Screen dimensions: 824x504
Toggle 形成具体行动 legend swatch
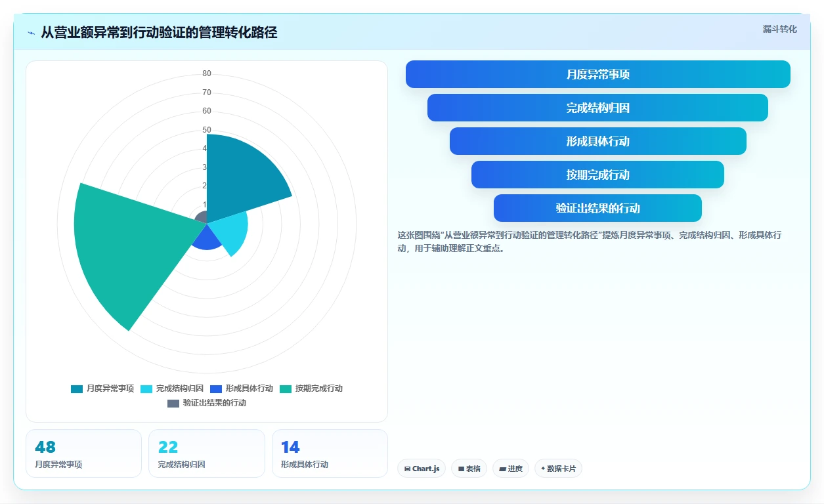(x=216, y=388)
